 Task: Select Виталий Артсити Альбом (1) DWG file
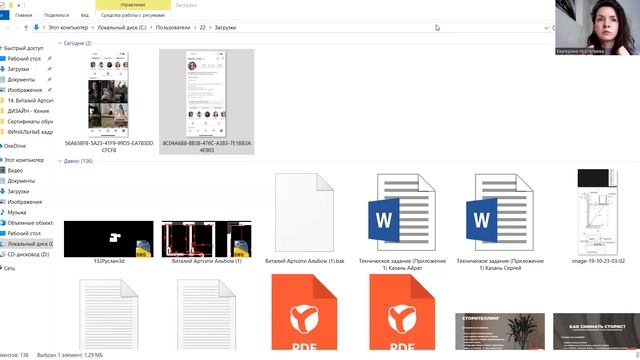[207, 239]
